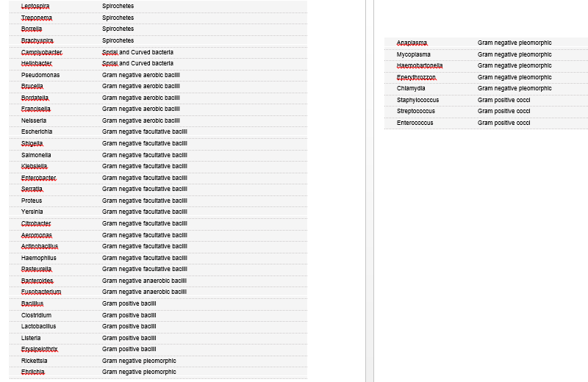Screen dimensions: 588x382
Task: Click the misspelled 'Sprial' in Campylobacter row
Action: coord(110,52)
